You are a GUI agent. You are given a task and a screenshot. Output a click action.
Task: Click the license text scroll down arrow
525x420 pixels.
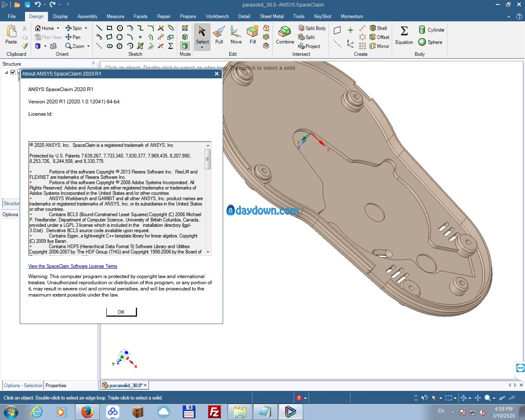click(x=208, y=252)
